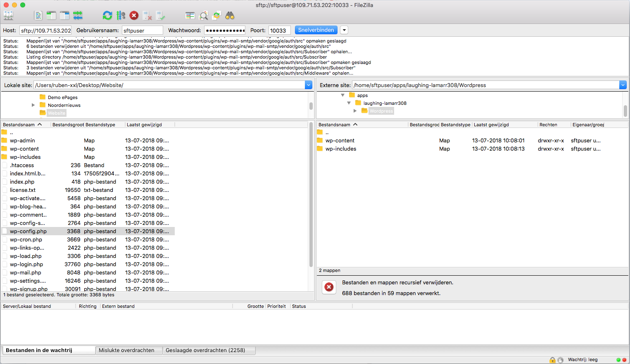630x364 pixels.
Task: Click the Gebruikersnaam input field
Action: pyautogui.click(x=143, y=31)
